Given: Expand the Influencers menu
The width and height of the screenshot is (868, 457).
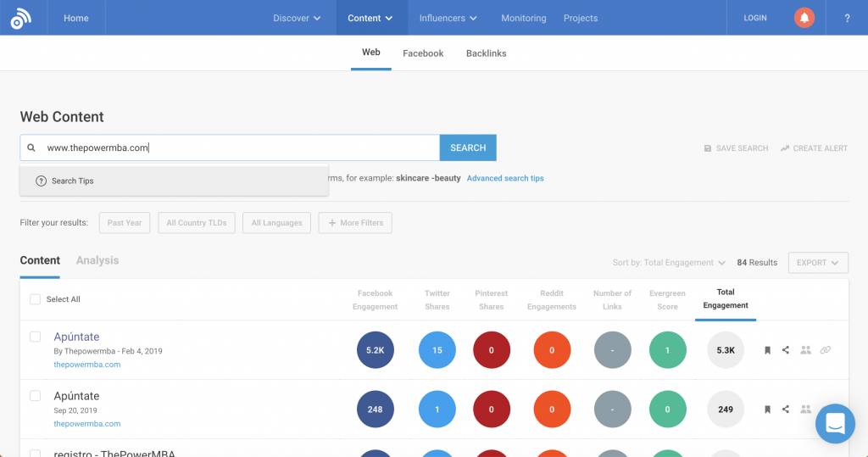Looking at the screenshot, I should [448, 19].
